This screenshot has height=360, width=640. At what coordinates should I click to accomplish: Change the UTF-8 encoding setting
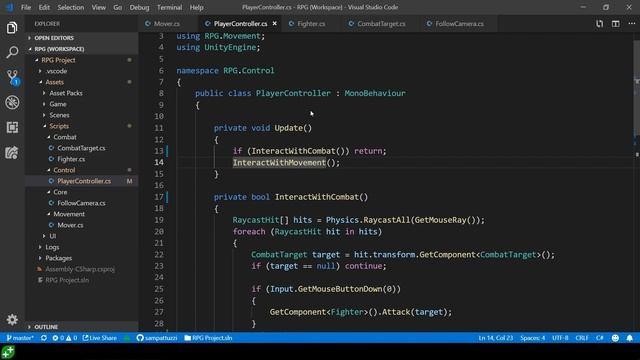click(x=560, y=338)
